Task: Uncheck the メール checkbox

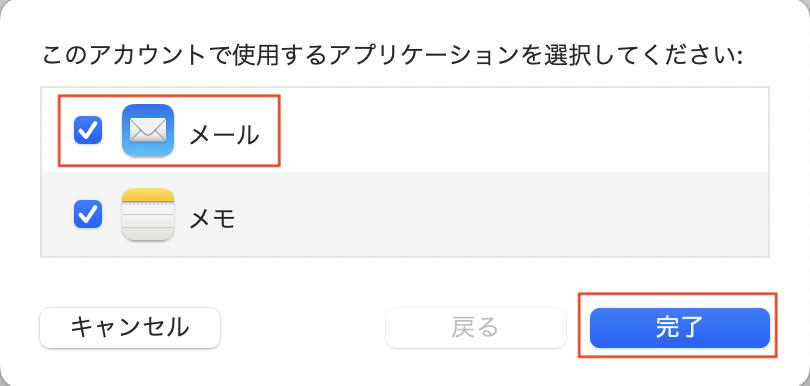Action: 88,130
